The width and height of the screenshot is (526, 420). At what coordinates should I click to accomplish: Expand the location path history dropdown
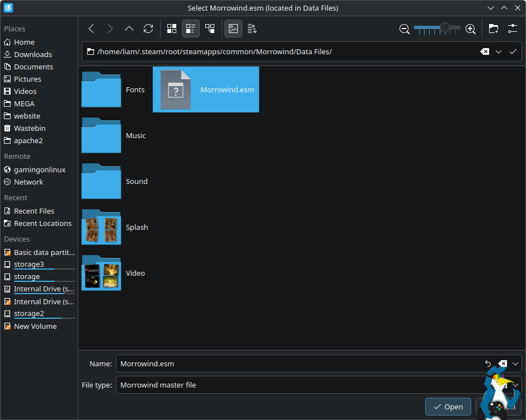499,51
